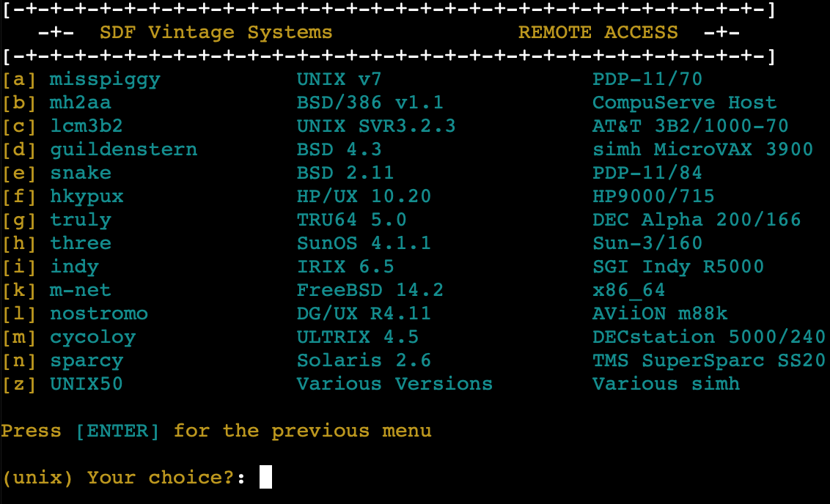Screen dimensions: 830x504
Task: Click the [a] misspiggy menu option
Action: pyautogui.click(x=104, y=79)
